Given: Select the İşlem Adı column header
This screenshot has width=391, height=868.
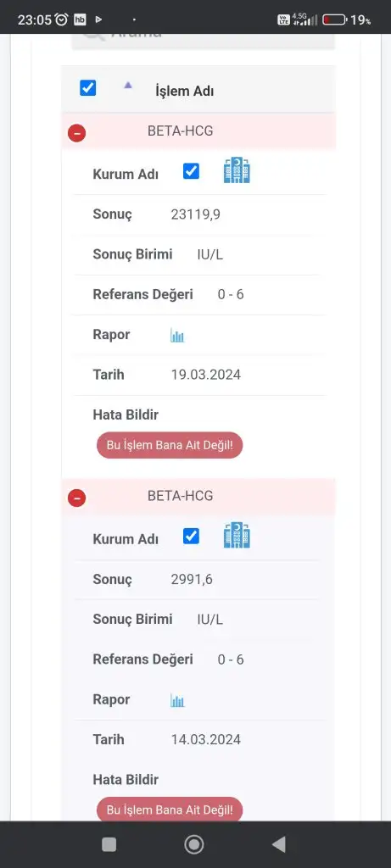Looking at the screenshot, I should click(184, 92).
